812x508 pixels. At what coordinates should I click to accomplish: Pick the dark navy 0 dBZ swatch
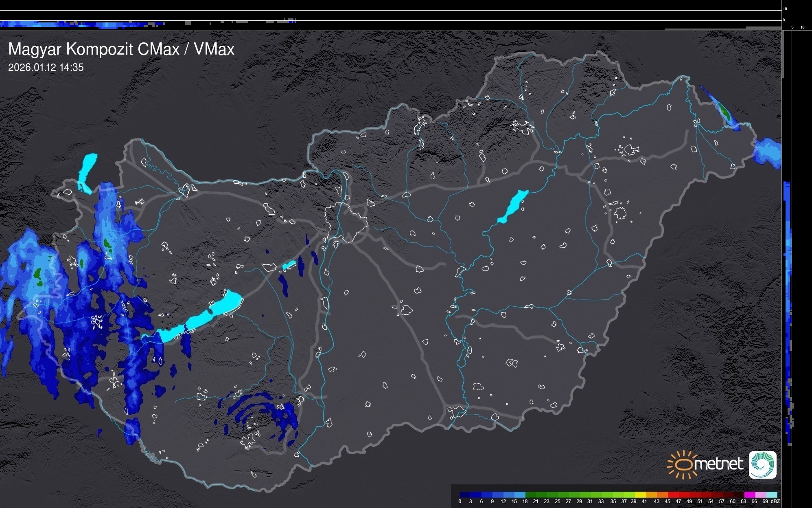tap(465, 495)
